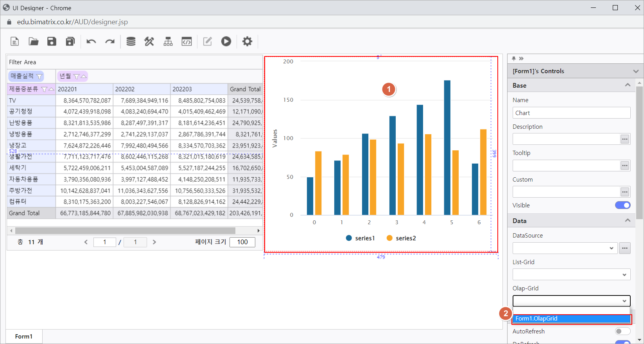
Task: Open the database data source icon
Action: pos(131,41)
